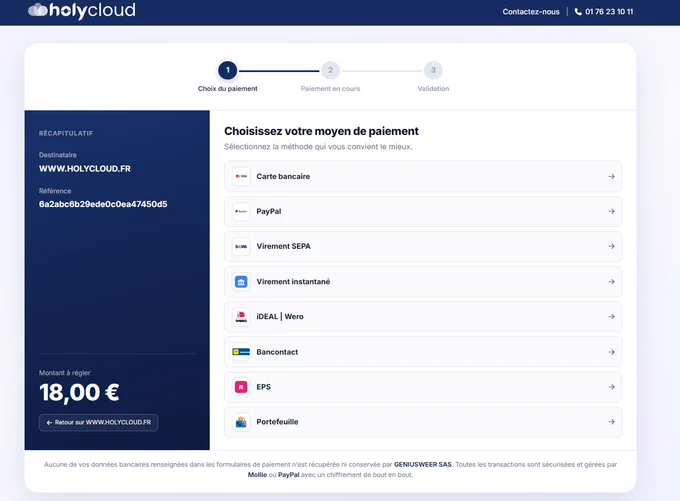The height and width of the screenshot is (501, 680).
Task: Click the SEPA logo icon
Action: pyautogui.click(x=241, y=246)
